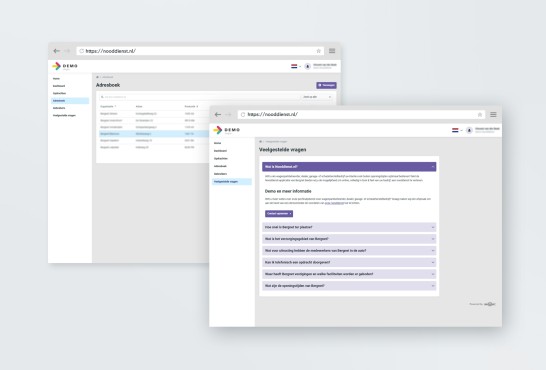Expand the openingstijden van Bergnet question
Image resolution: width=546 pixels, height=370 pixels.
(349, 286)
